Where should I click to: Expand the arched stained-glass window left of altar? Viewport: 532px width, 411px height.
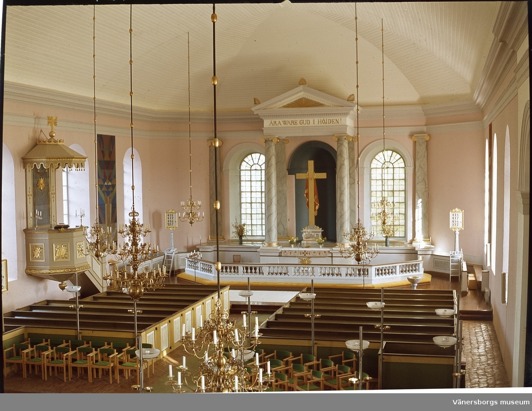pos(250,191)
